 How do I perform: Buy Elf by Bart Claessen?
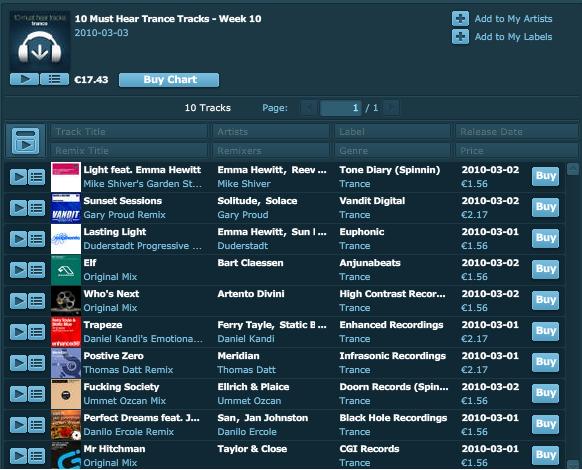pyautogui.click(x=545, y=269)
